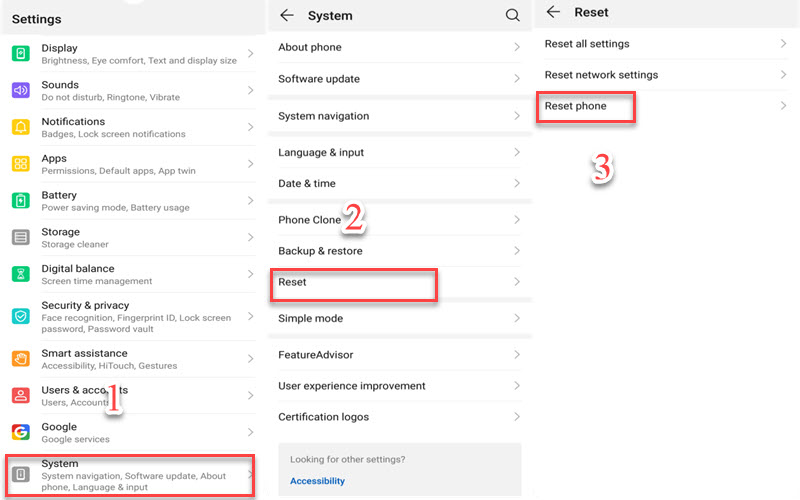The image size is (800, 500).
Task: Click the search icon in System header
Action: click(512, 15)
